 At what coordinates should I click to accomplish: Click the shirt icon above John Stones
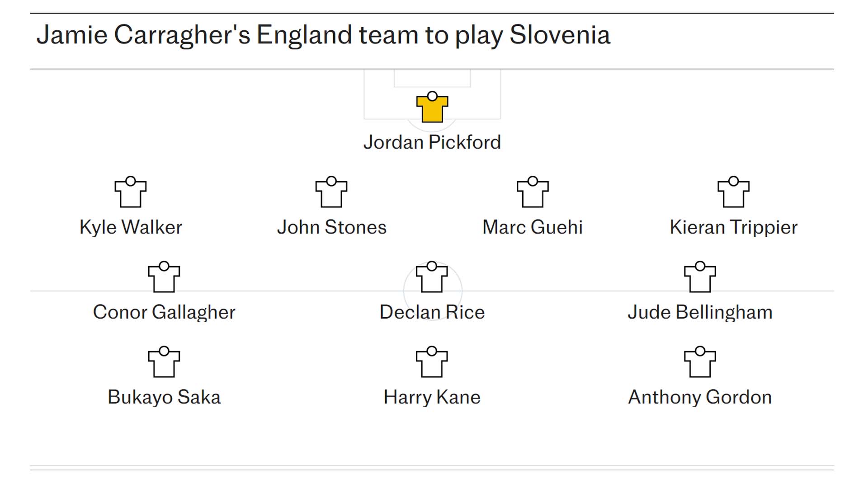pyautogui.click(x=331, y=192)
